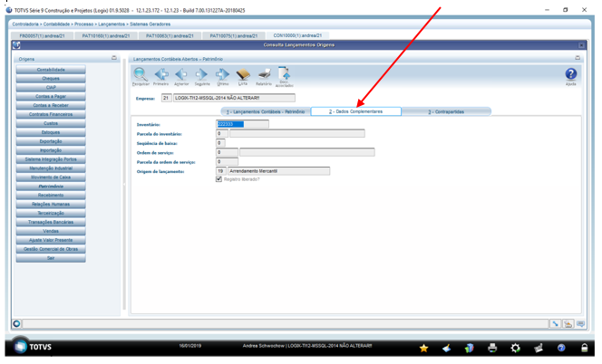Screen dimensions: 602x364
Task: Collapse the Origens panel
Action: (x=114, y=58)
